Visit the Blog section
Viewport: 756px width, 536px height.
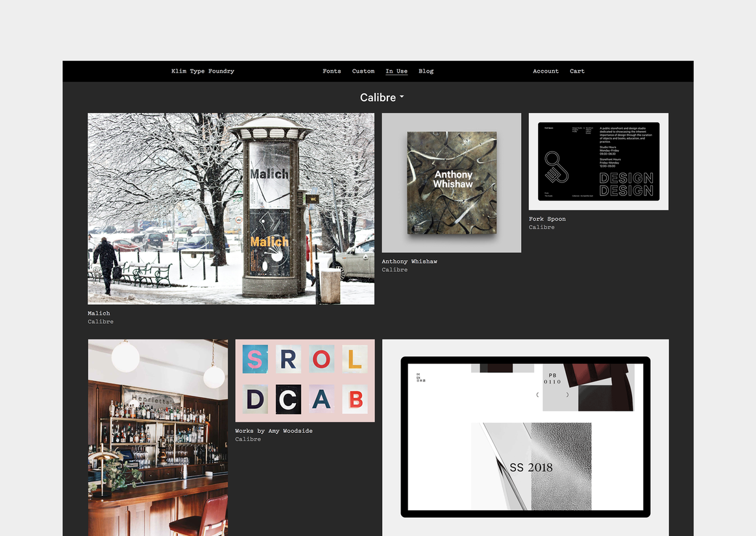[x=426, y=71]
